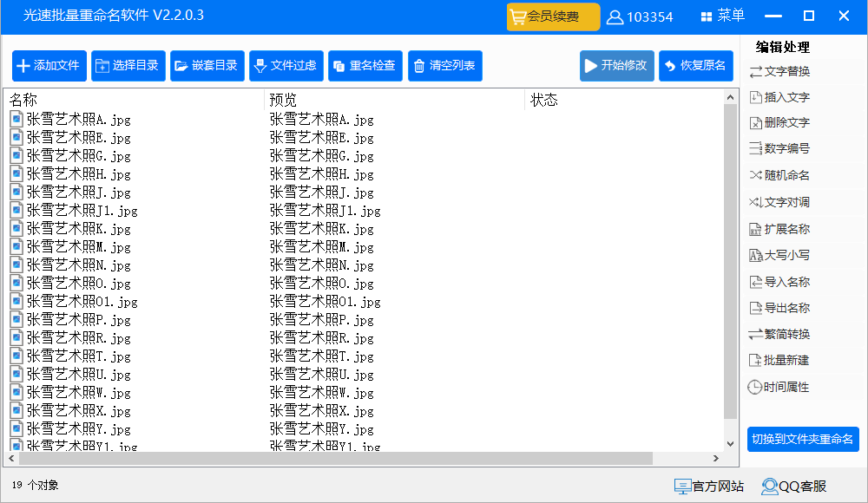Select file 张雪艺术照G.jpg in 名称 column
The image size is (868, 503).
coord(79,156)
